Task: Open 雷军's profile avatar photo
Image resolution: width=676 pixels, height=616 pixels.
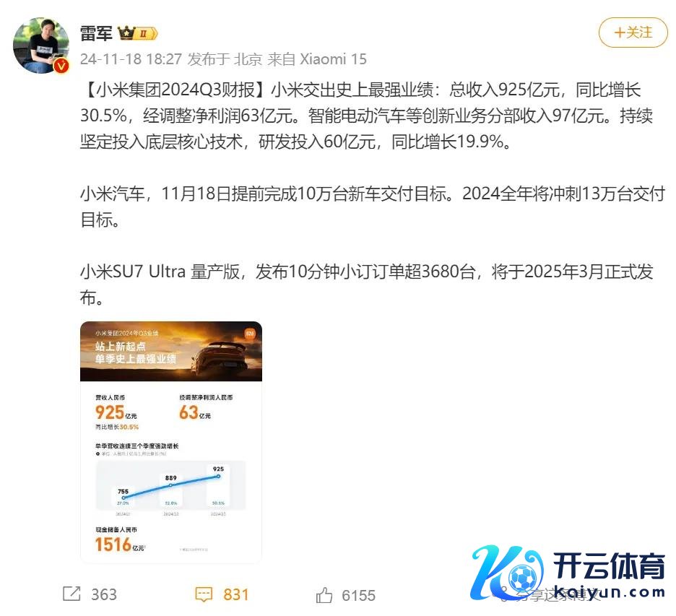Action: tap(41, 45)
